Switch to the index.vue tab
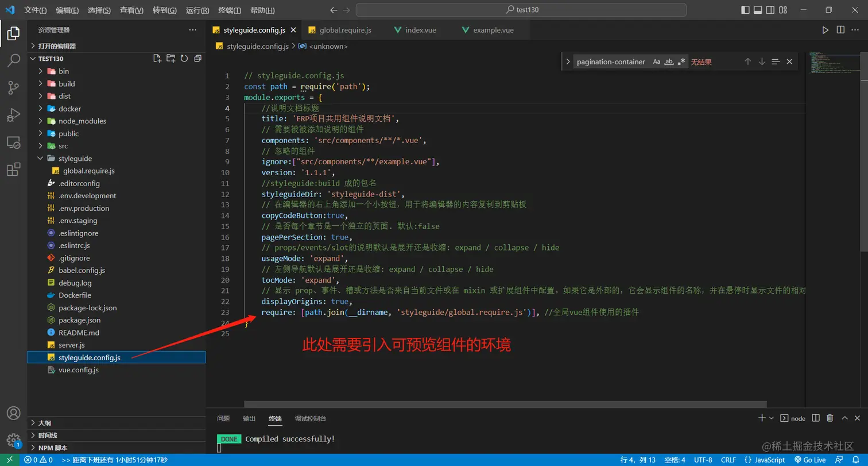The image size is (868, 466). click(420, 30)
